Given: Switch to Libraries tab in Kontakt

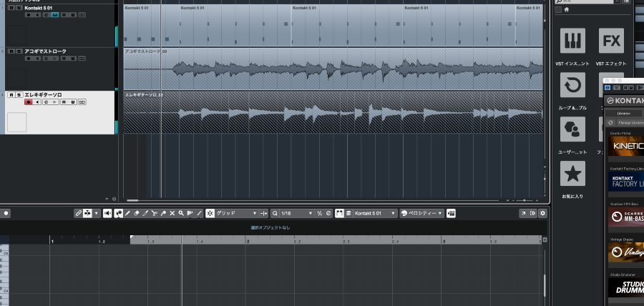Looking at the screenshot, I should pos(623,113).
